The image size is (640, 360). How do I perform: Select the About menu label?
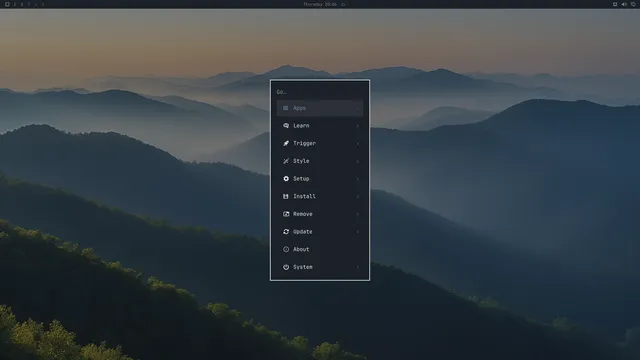[301, 249]
